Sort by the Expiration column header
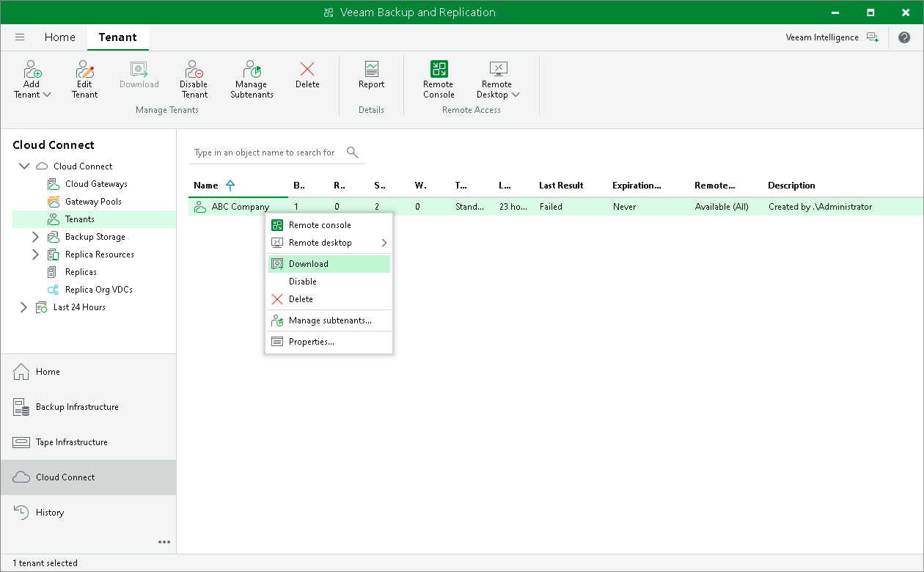924x572 pixels. (x=637, y=186)
